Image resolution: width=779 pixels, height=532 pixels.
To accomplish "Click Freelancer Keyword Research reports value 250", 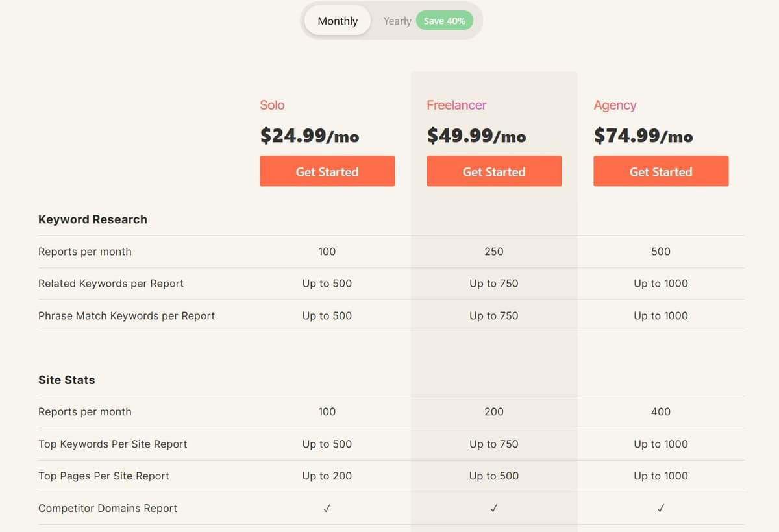I will pyautogui.click(x=494, y=252).
